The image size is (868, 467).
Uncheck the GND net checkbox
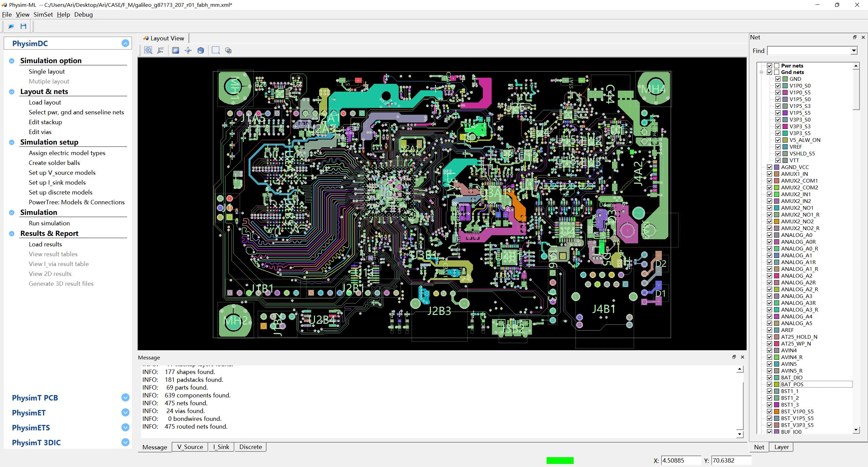[x=778, y=79]
